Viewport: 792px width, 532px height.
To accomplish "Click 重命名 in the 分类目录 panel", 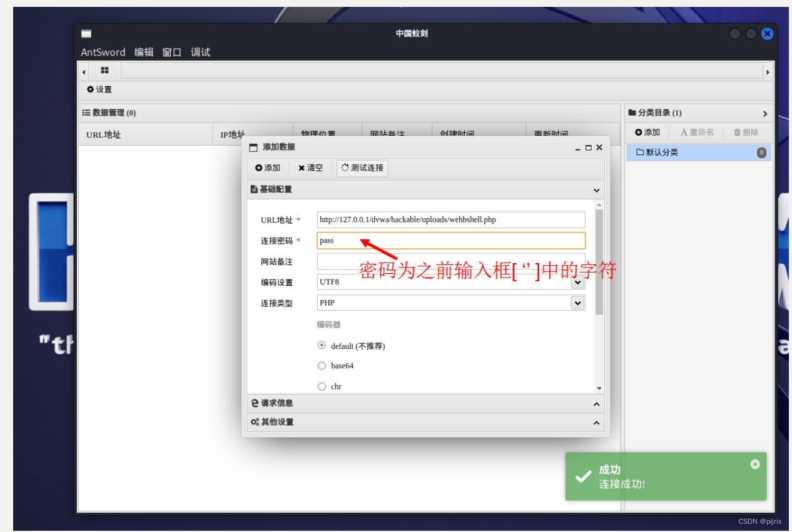I will pyautogui.click(x=697, y=133).
